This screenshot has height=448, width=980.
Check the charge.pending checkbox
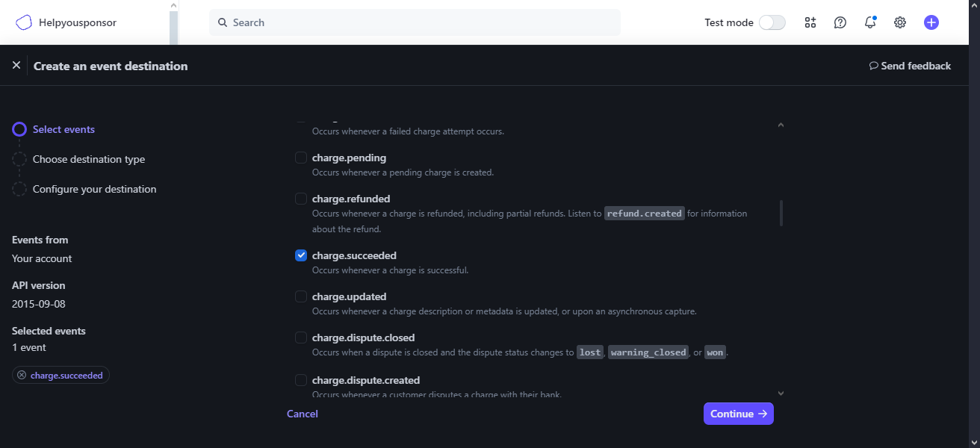click(x=301, y=158)
